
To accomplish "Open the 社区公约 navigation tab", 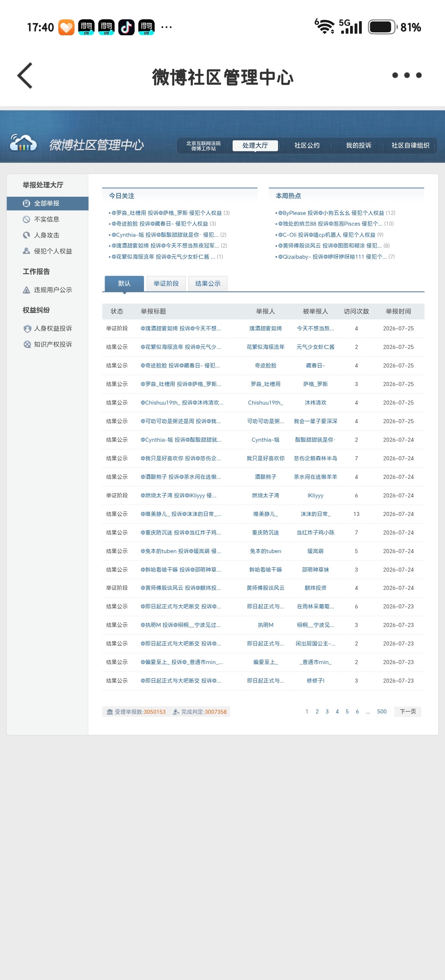I will coord(307,146).
